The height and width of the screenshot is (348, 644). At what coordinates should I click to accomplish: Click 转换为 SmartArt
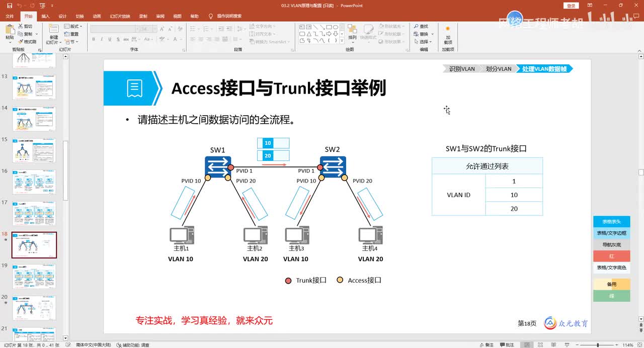tap(270, 42)
